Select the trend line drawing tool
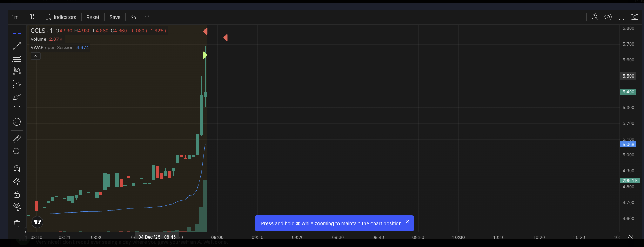644x247 pixels. coord(17,46)
